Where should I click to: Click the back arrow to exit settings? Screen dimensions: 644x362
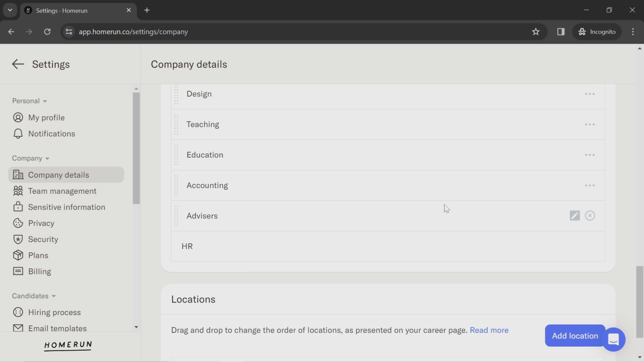point(18,64)
